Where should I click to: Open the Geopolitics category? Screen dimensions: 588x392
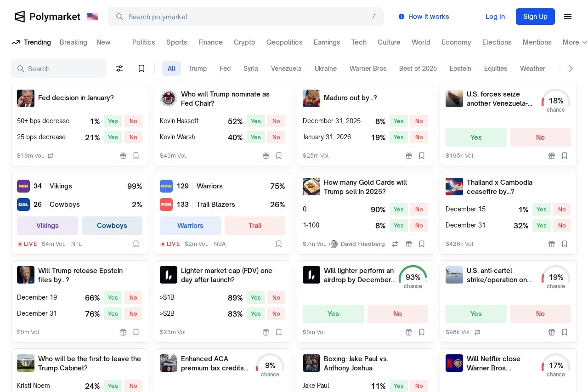pyautogui.click(x=284, y=42)
